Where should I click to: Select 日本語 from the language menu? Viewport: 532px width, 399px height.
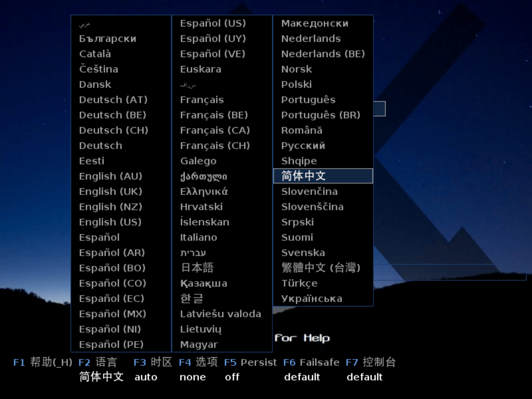tap(197, 268)
